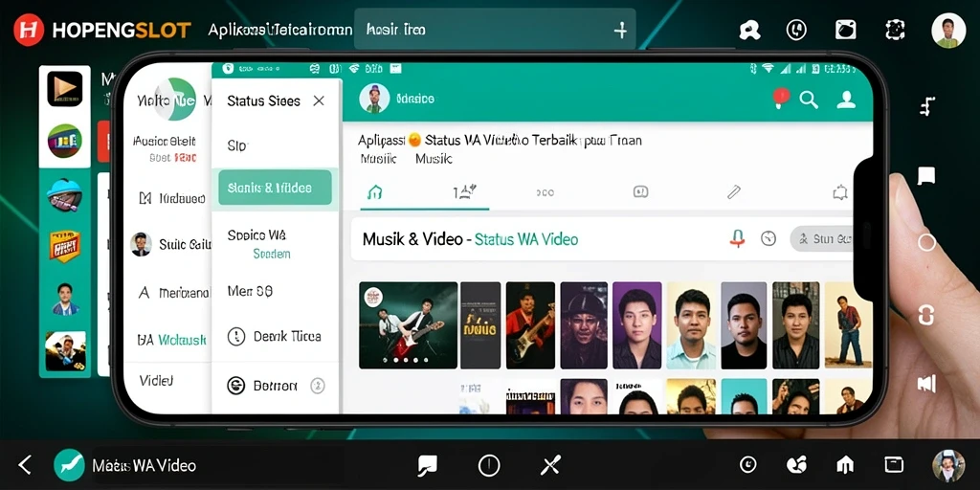Click the red HOPENGSLOT logo icon
This screenshot has height=490, width=980.
(x=29, y=30)
